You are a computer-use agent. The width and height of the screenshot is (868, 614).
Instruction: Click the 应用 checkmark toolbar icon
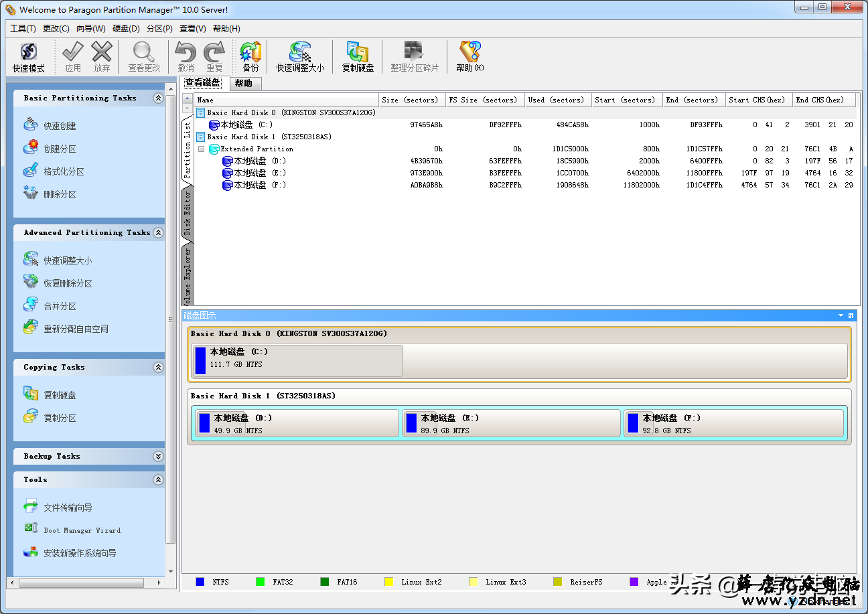click(x=73, y=52)
